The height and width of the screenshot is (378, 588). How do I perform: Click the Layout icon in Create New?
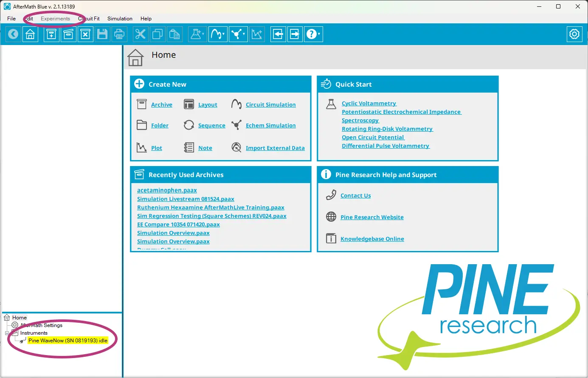coord(189,104)
